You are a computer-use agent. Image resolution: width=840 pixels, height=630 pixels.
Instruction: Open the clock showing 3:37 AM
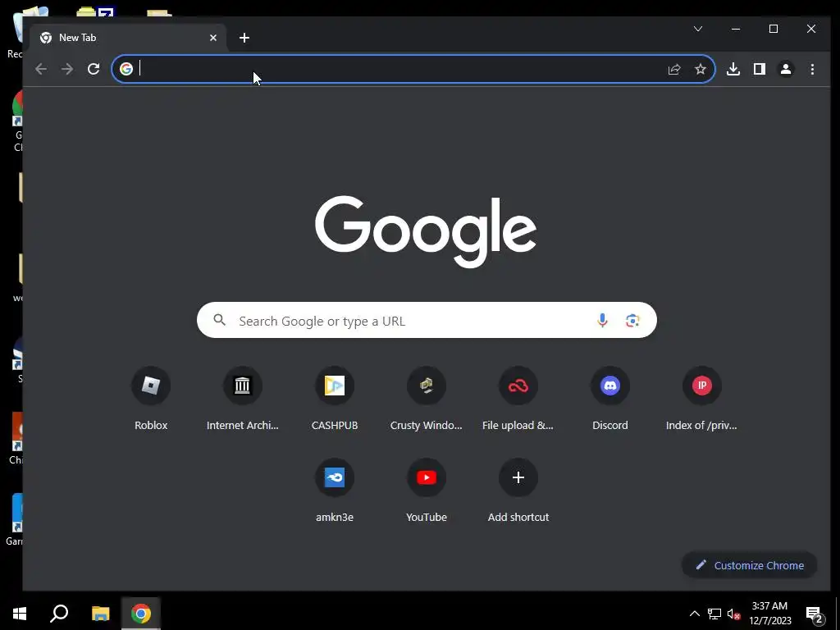pyautogui.click(x=769, y=614)
